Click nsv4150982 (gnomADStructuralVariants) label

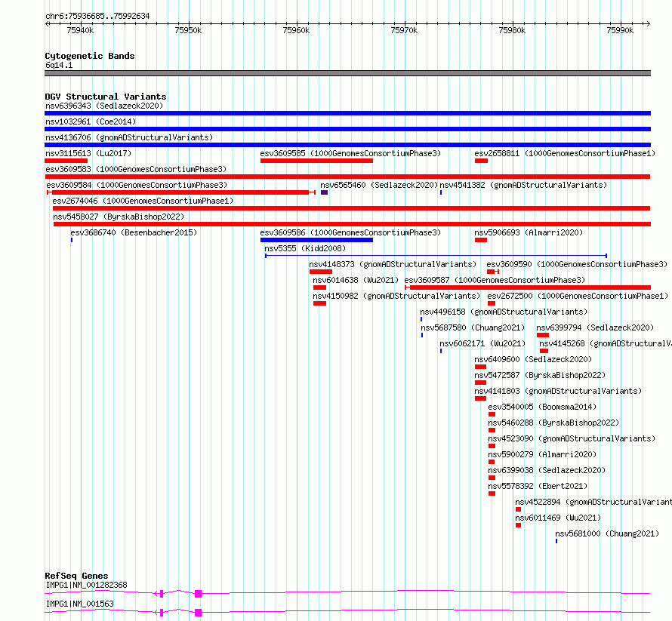click(396, 296)
